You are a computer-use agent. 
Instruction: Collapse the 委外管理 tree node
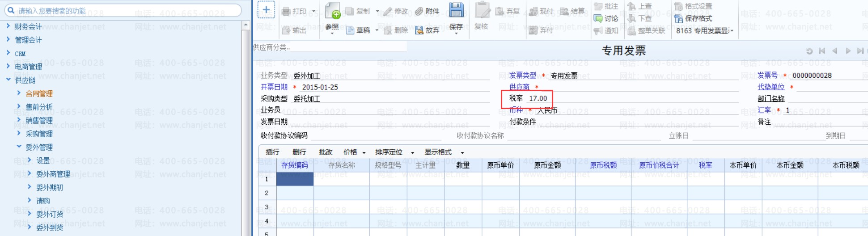tap(19, 147)
